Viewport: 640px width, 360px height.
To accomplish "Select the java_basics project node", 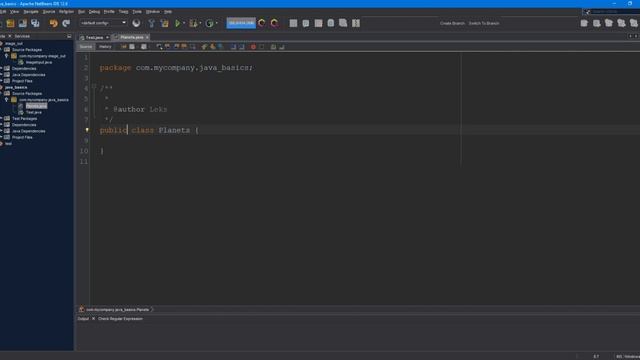I will click(16, 87).
